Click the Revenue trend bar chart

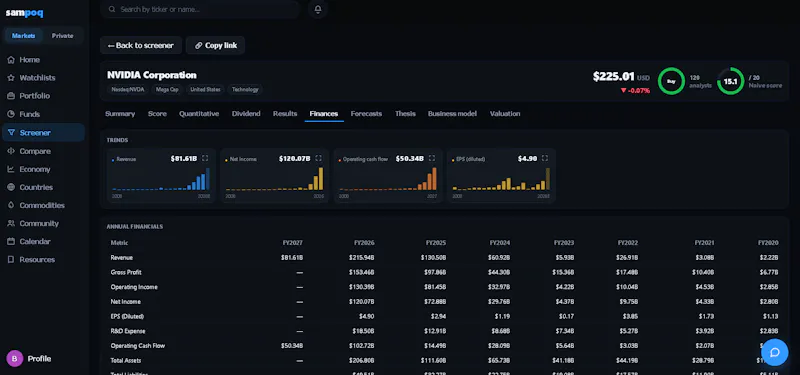pos(161,179)
